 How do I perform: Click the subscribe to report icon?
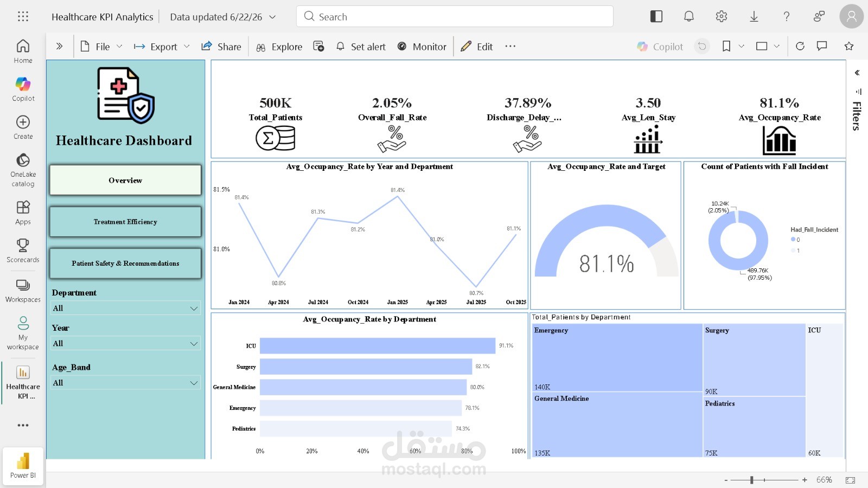(x=319, y=47)
